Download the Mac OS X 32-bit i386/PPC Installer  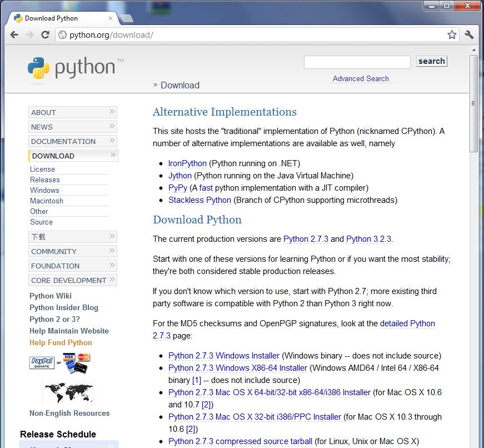(255, 417)
